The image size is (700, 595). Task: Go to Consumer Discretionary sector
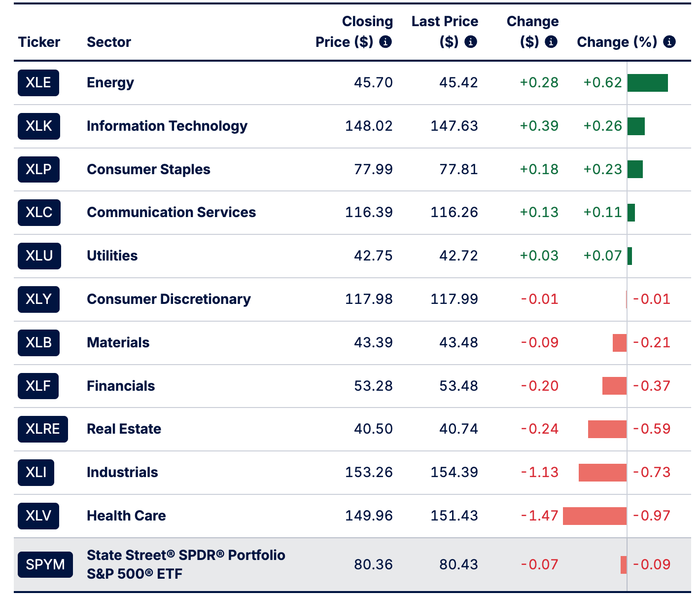[x=169, y=299]
